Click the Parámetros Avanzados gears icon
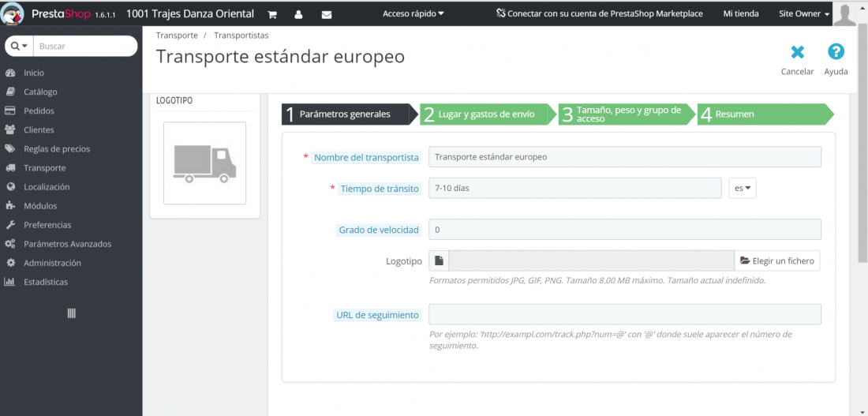This screenshot has width=868, height=416. 9,244
